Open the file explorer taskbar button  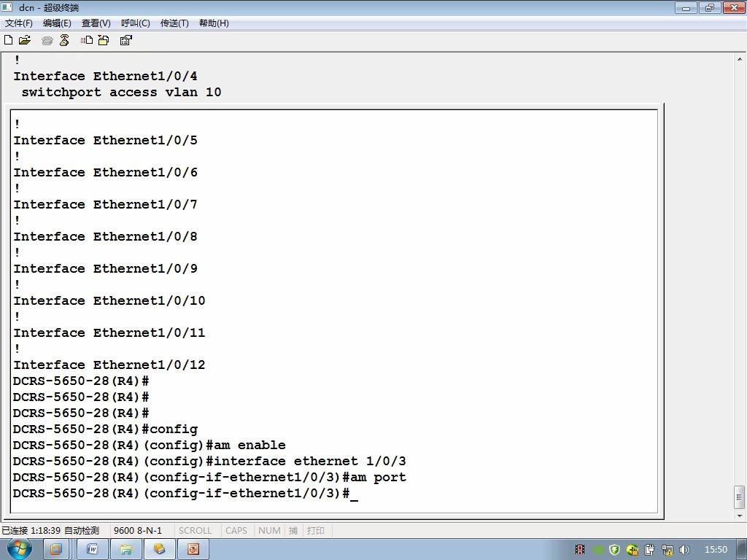click(126, 550)
